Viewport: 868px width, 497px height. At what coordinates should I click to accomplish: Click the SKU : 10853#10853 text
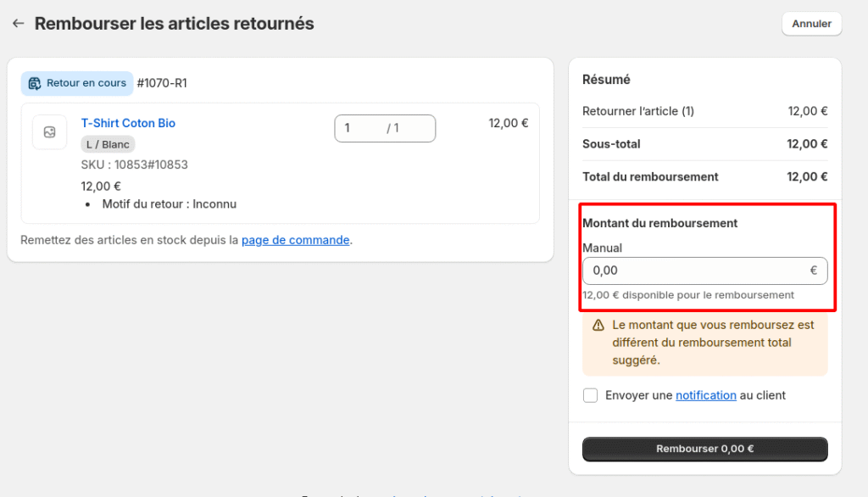tap(134, 165)
